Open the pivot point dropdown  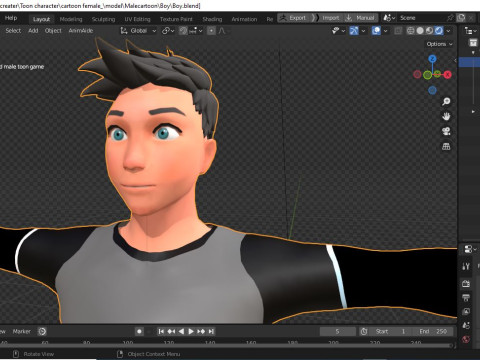168,31
